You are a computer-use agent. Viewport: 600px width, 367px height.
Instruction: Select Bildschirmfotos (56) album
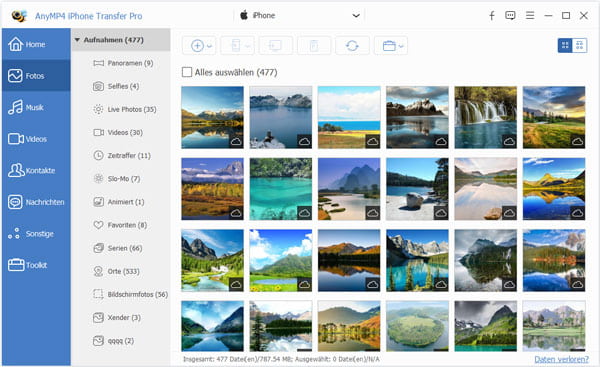[x=130, y=294]
